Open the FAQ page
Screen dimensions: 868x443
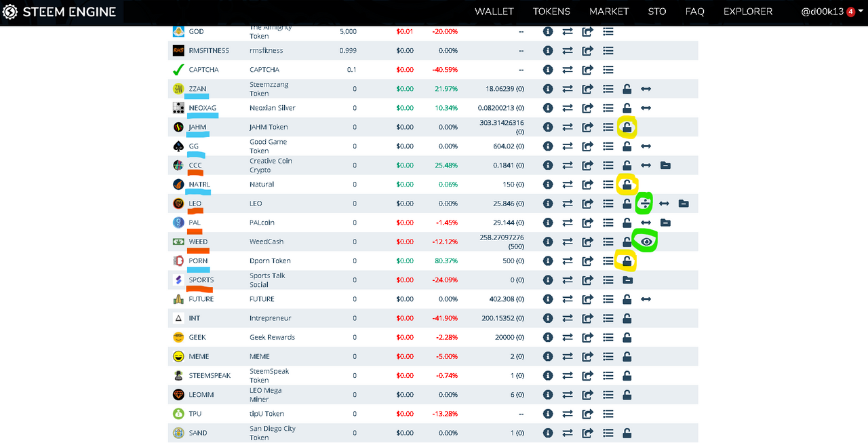tap(695, 12)
